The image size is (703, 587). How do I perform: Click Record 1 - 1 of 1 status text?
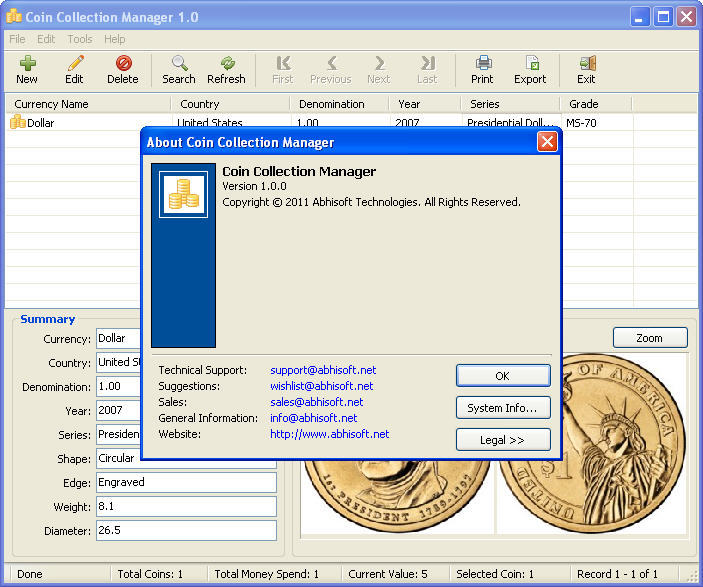click(x=617, y=574)
